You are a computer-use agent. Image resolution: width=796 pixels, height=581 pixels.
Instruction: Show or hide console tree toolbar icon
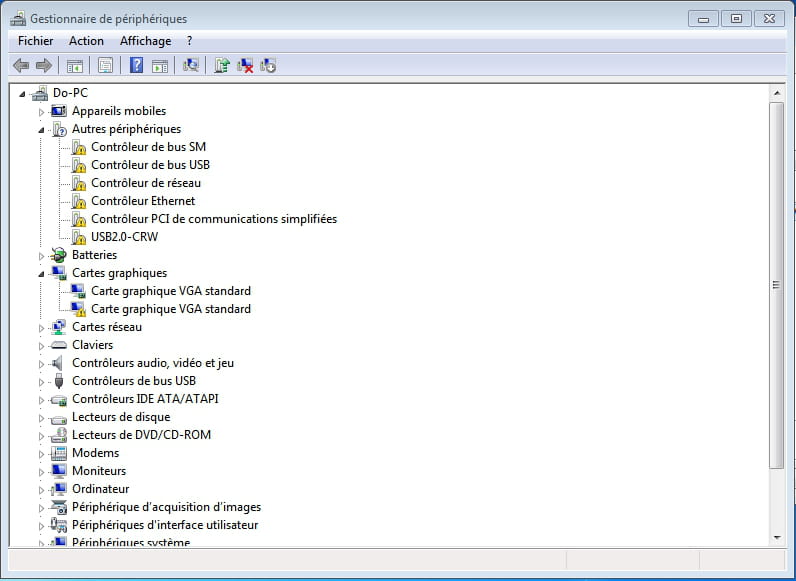74,66
